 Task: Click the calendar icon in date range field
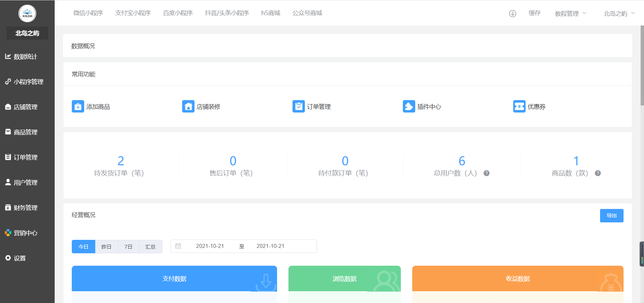pos(178,246)
